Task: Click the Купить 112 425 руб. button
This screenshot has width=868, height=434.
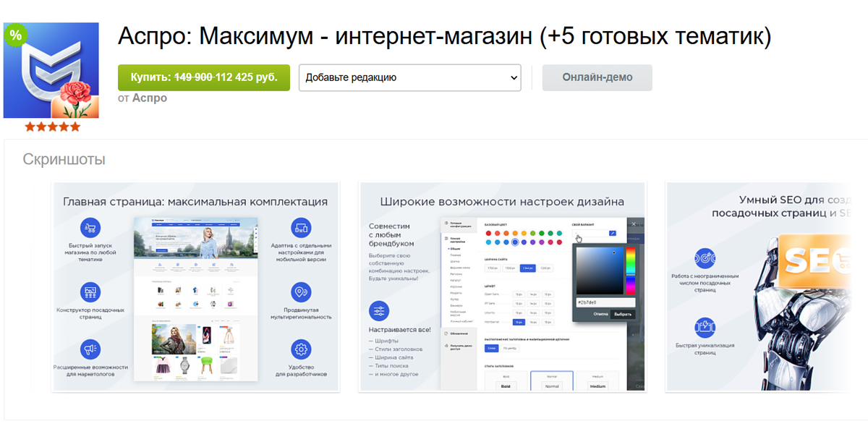Action: pos(203,77)
